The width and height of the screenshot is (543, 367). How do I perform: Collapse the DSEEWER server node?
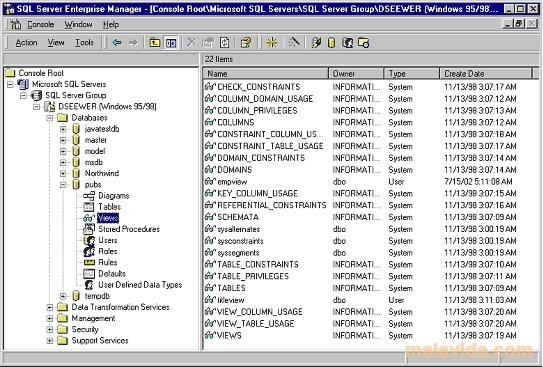pyautogui.click(x=37, y=106)
